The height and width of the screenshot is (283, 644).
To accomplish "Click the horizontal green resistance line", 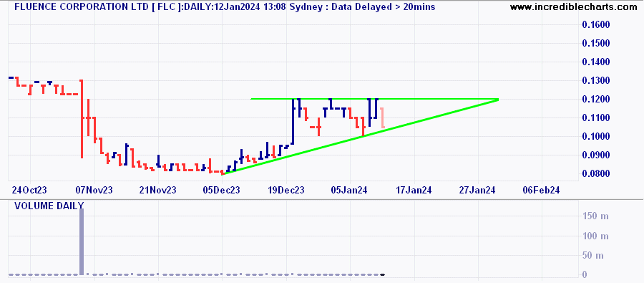I will pos(374,99).
